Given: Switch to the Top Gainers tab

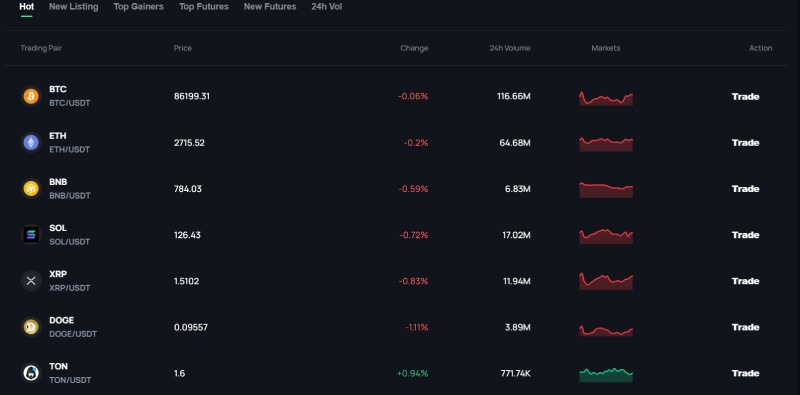Looking at the screenshot, I should click(139, 7).
